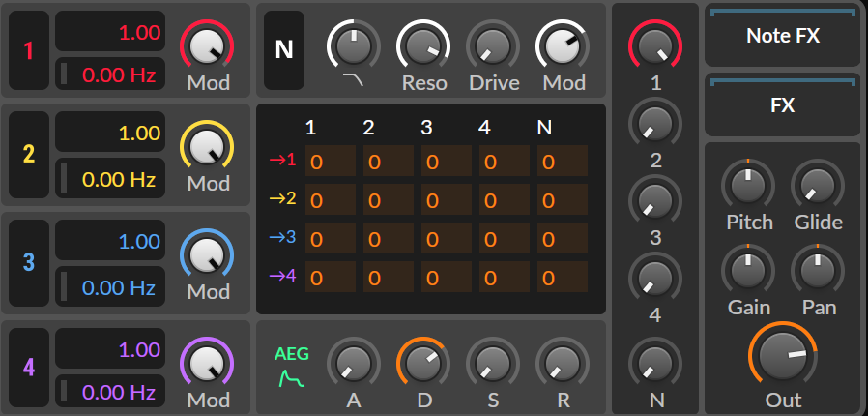868x416 pixels.
Task: Click operator 3 ratio value 1.00
Action: pos(110,242)
